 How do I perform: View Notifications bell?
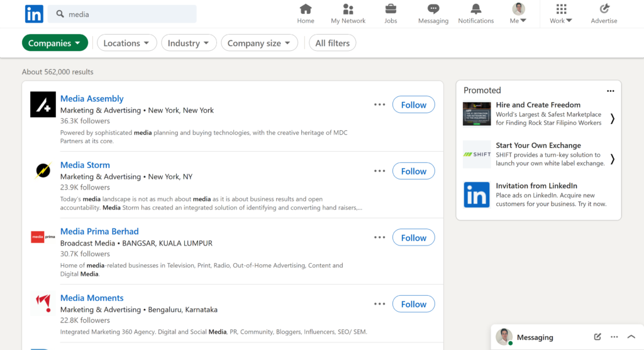click(475, 14)
